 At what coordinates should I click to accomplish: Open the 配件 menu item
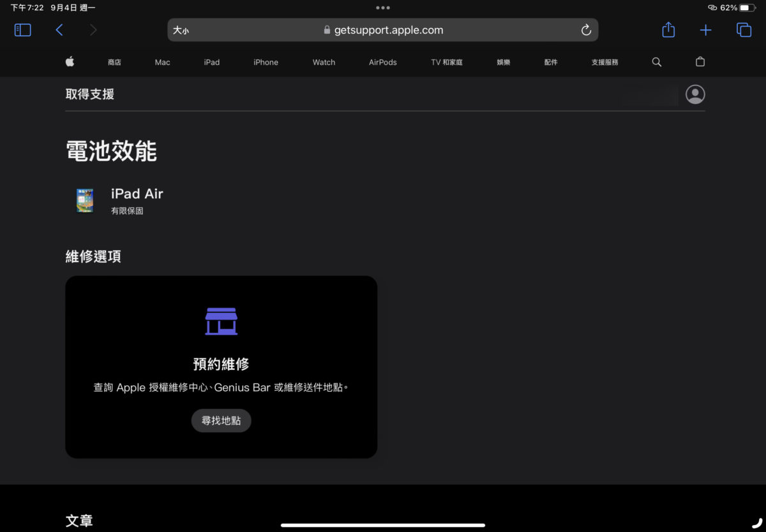click(x=551, y=63)
